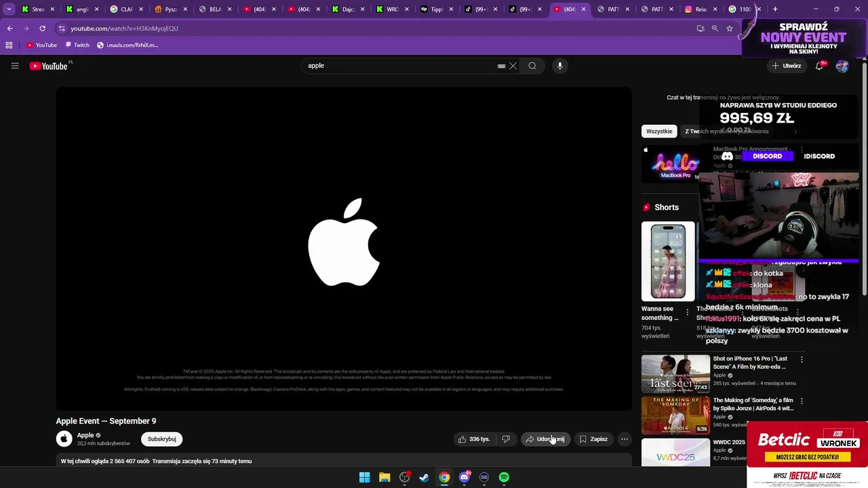The image size is (868, 488).
Task: Reload the YouTube page
Action: coord(42,28)
